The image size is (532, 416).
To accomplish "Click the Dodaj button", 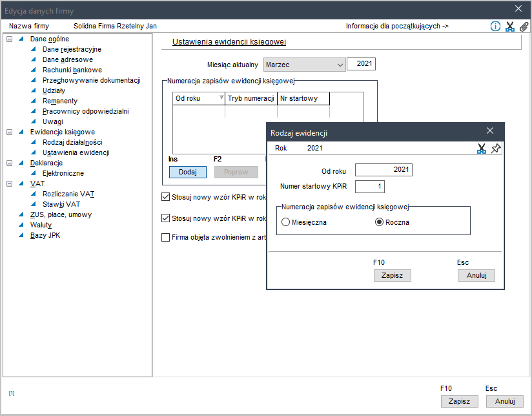I will coord(188,172).
